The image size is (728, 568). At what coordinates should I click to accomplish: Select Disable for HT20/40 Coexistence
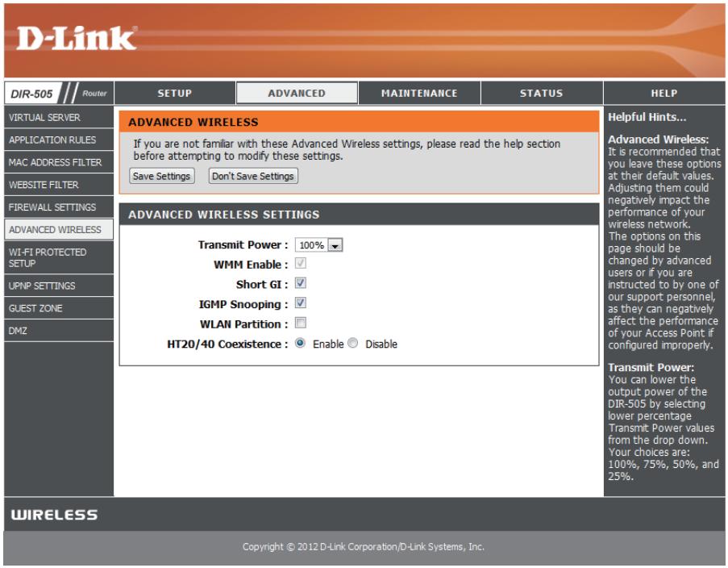point(353,343)
